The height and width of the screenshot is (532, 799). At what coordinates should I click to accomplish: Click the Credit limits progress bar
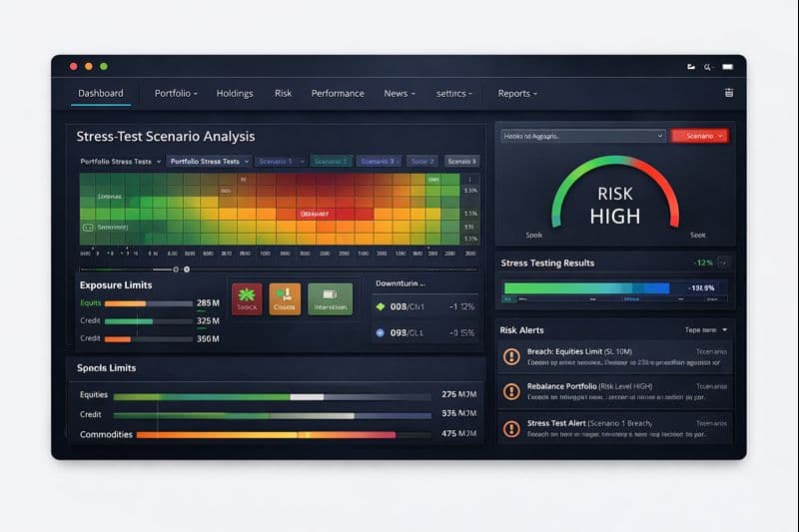click(x=272, y=416)
